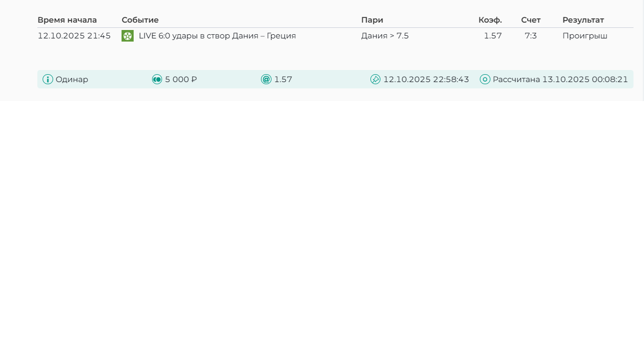This screenshot has width=644, height=341.
Task: Click the Рассчитана 13.10.2025 settlement timestamp
Action: [560, 79]
